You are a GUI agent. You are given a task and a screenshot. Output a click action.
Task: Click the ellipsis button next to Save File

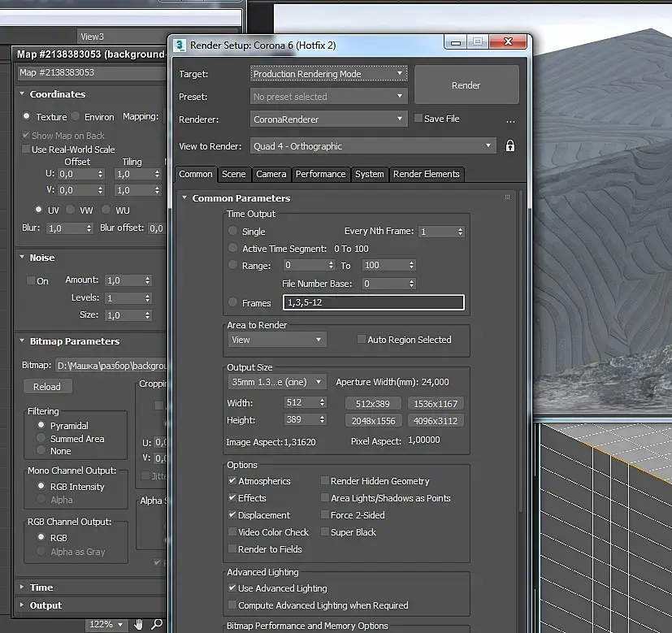point(510,119)
